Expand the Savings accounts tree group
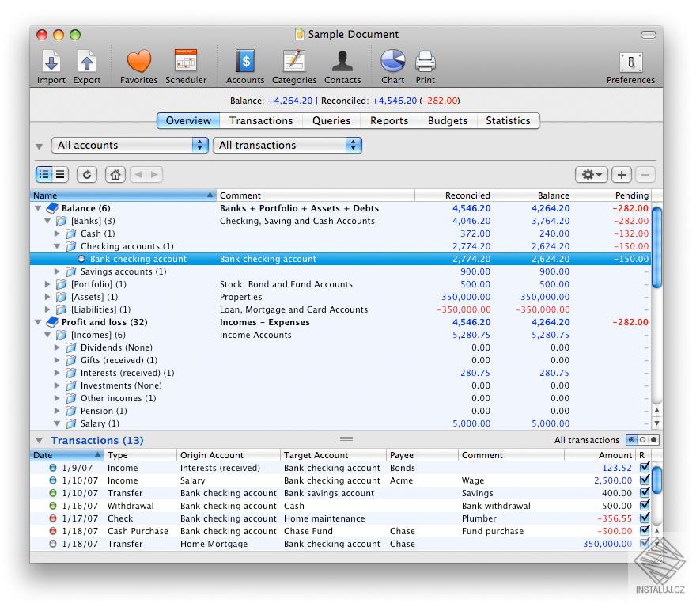The height and width of the screenshot is (611, 700). (57, 272)
